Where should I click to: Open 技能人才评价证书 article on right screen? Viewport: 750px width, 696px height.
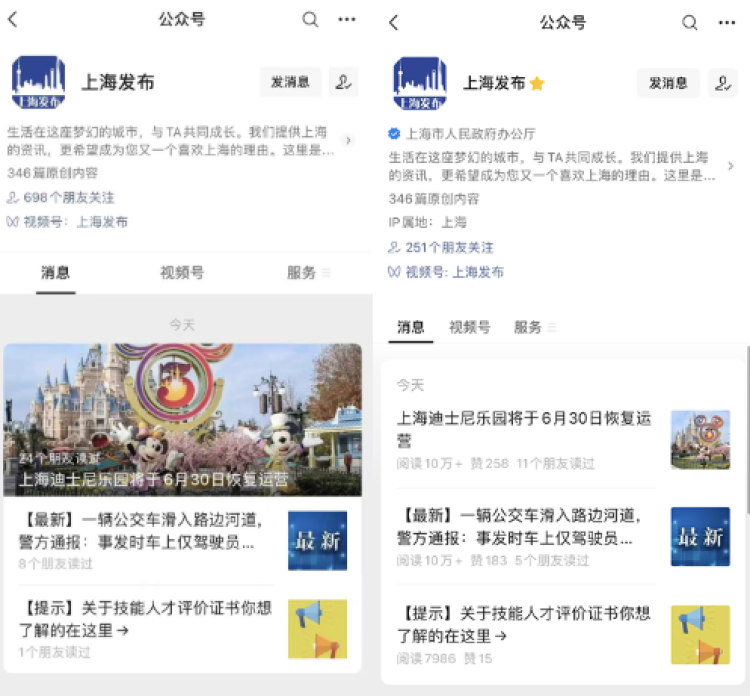click(x=524, y=624)
